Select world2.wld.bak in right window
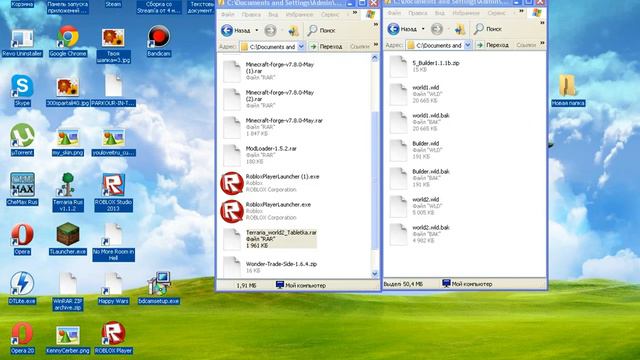The height and width of the screenshot is (360, 640). click(420, 234)
